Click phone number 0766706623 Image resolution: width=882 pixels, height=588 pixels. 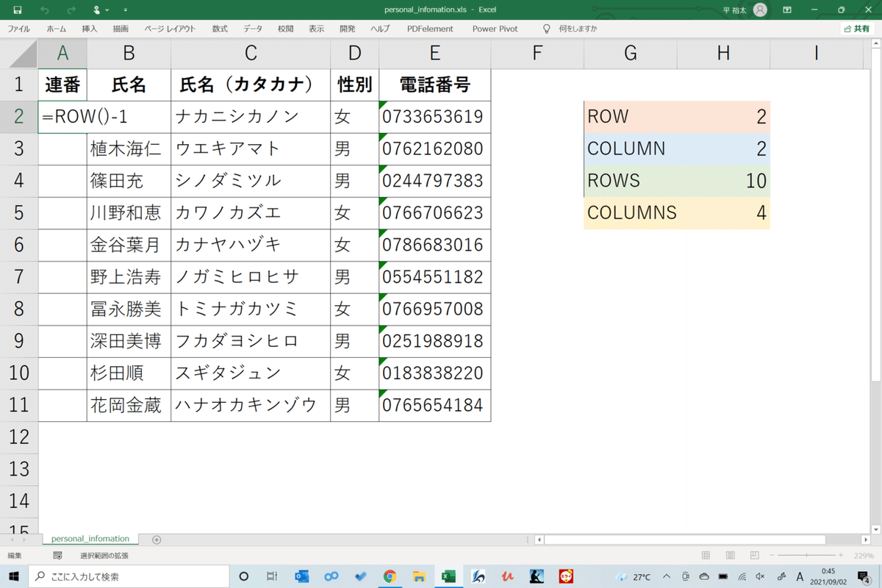click(x=434, y=213)
